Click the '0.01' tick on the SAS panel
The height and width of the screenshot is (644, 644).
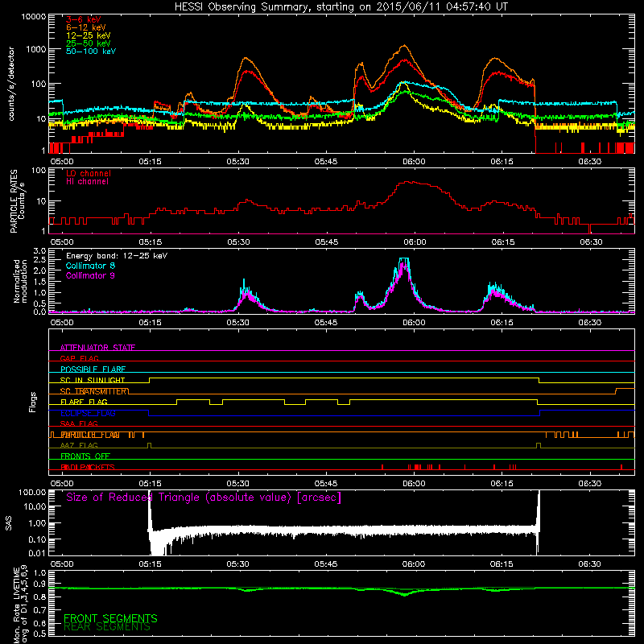tap(37, 553)
